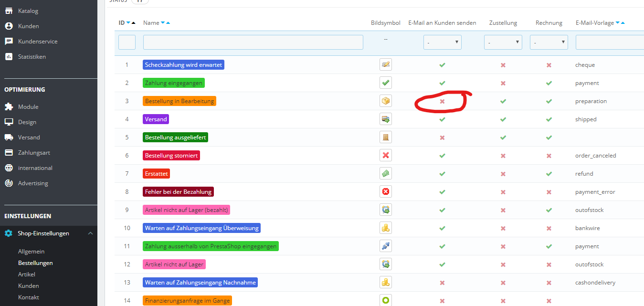
Task: Enable customer e-mail for Warten auf Zahlungseingang Nachnahme
Action: pyautogui.click(x=442, y=283)
